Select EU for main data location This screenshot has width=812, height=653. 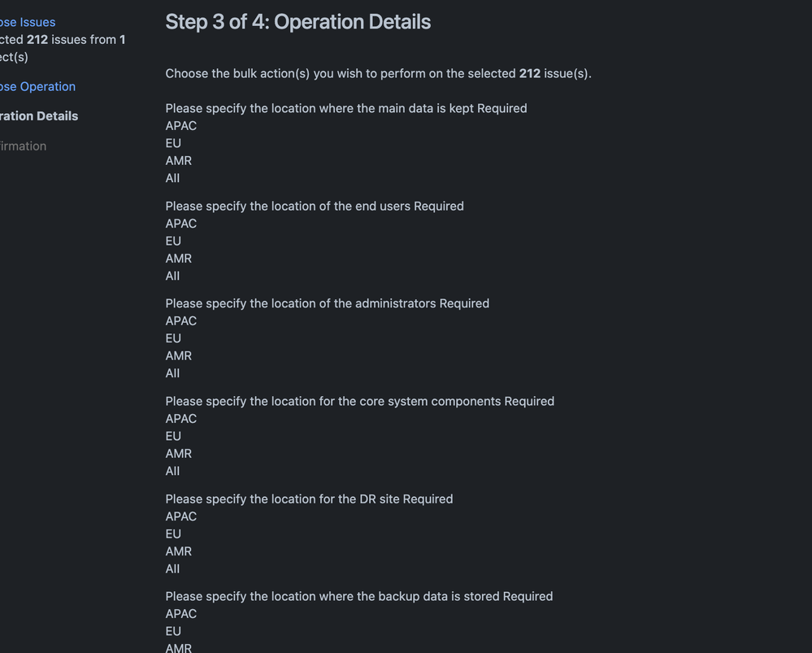click(172, 143)
